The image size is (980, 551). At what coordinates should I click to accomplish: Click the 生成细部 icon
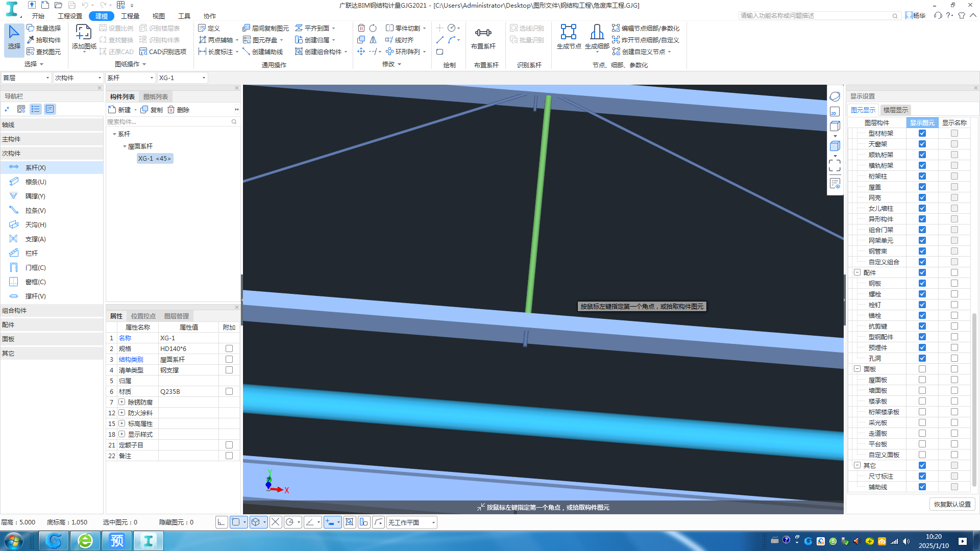point(597,32)
